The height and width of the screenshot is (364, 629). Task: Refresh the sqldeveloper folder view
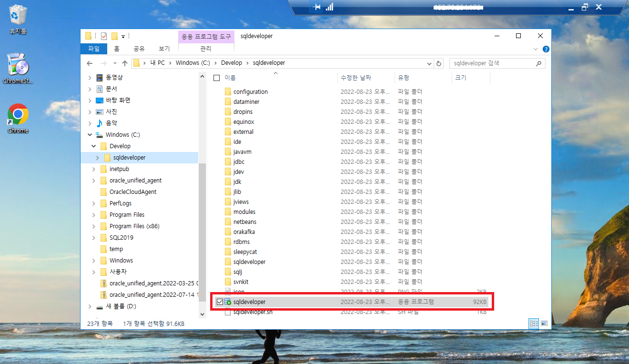439,63
